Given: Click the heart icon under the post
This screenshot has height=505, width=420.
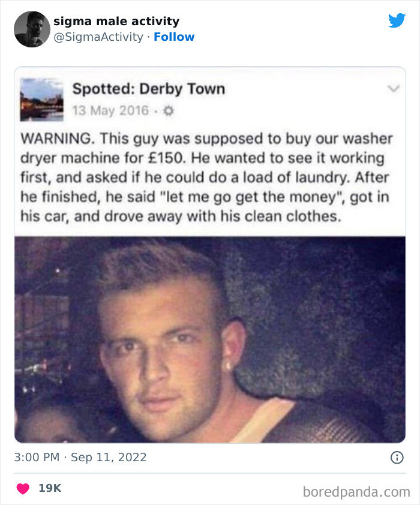Looking at the screenshot, I should click(x=22, y=489).
